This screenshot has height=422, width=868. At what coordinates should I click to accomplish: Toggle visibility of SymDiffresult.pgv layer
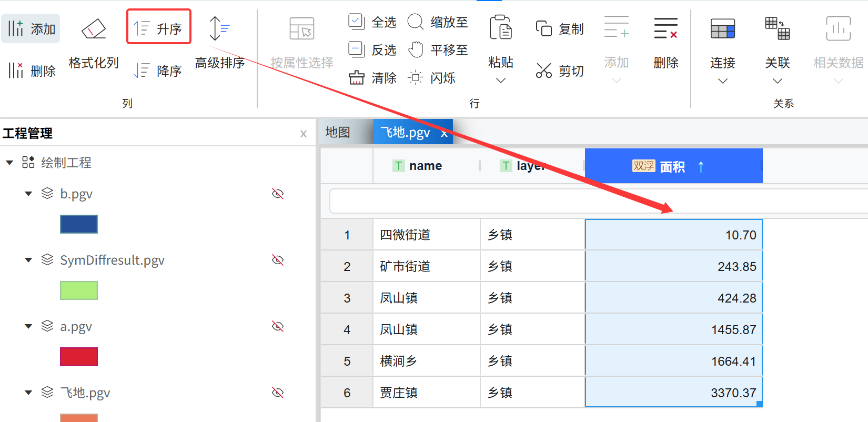(x=278, y=260)
